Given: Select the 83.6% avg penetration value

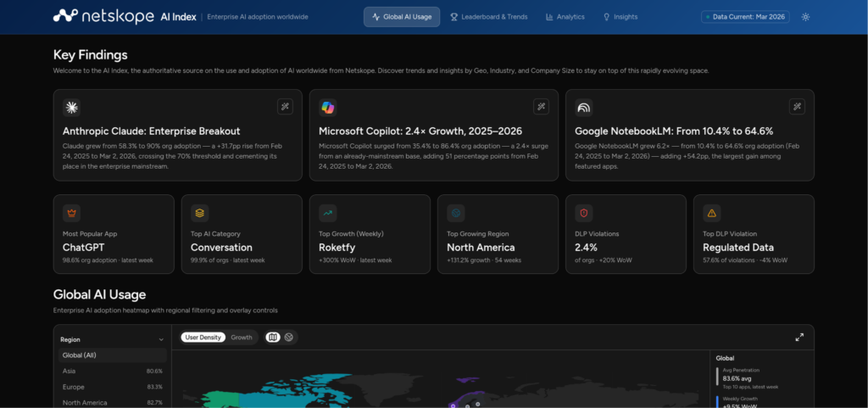Looking at the screenshot, I should pyautogui.click(x=737, y=378).
